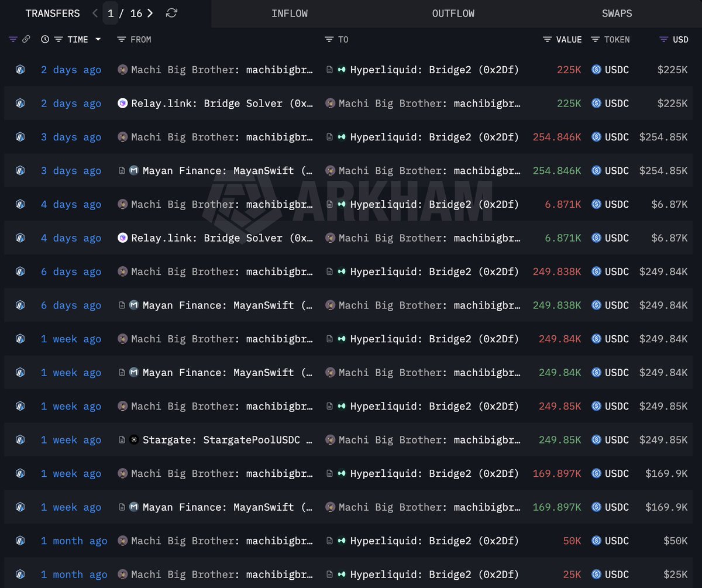Screen dimensions: 702x588
Task: Click the page number input showing 1
Action: [x=111, y=13]
